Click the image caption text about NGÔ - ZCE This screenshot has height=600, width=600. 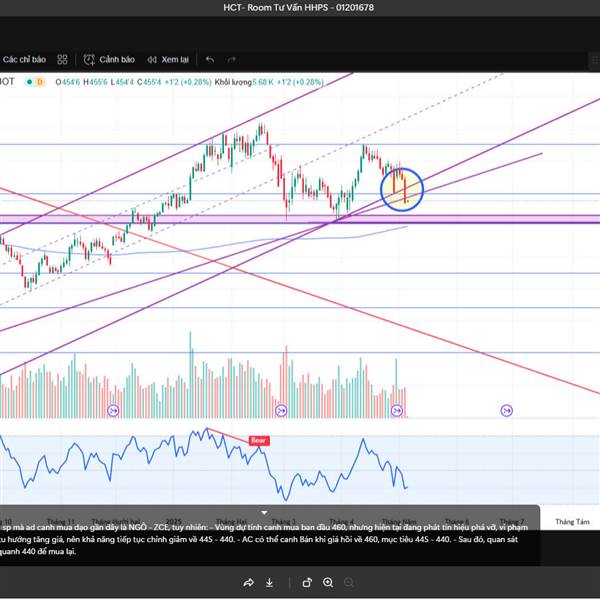click(264, 539)
